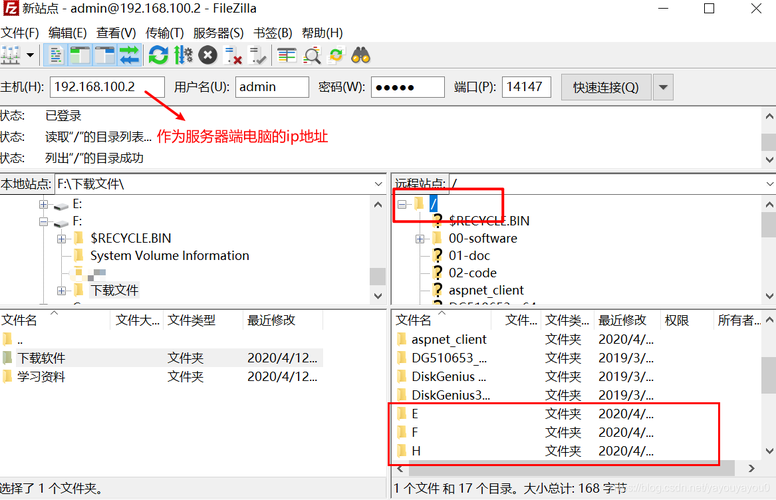Collapse remote root / node
This screenshot has height=500, width=776.
click(402, 204)
